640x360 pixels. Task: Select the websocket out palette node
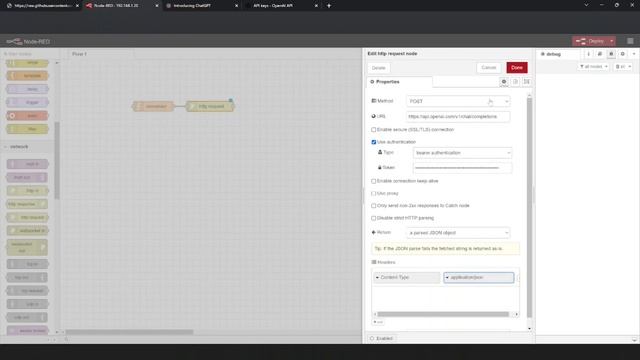pos(27,247)
